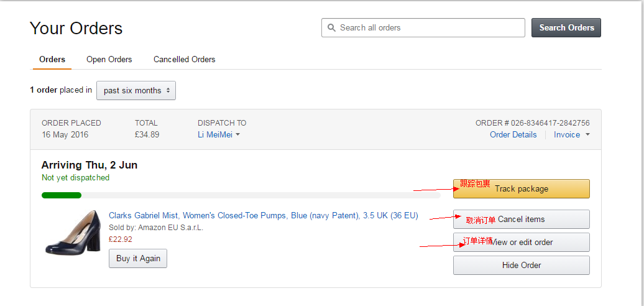
Task: Switch to the Cancelled Orders tab
Action: (184, 60)
